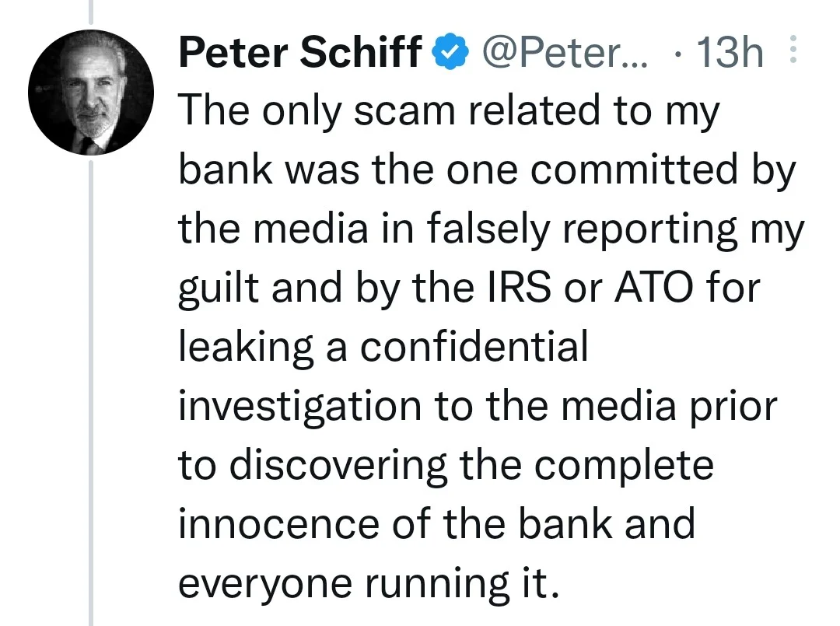The image size is (840, 626).
Task: Click the phrase 'everyone running it.'
Action: coord(369,583)
